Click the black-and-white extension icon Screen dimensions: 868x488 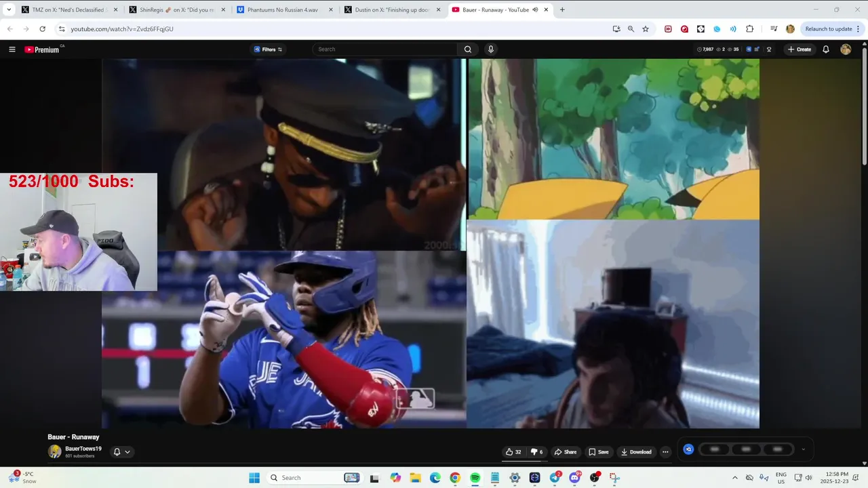[701, 29]
